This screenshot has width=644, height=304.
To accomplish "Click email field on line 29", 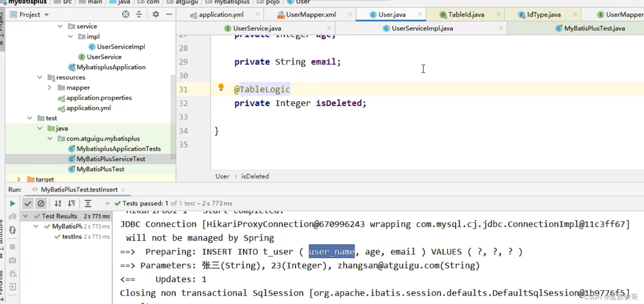I will pyautogui.click(x=323, y=62).
